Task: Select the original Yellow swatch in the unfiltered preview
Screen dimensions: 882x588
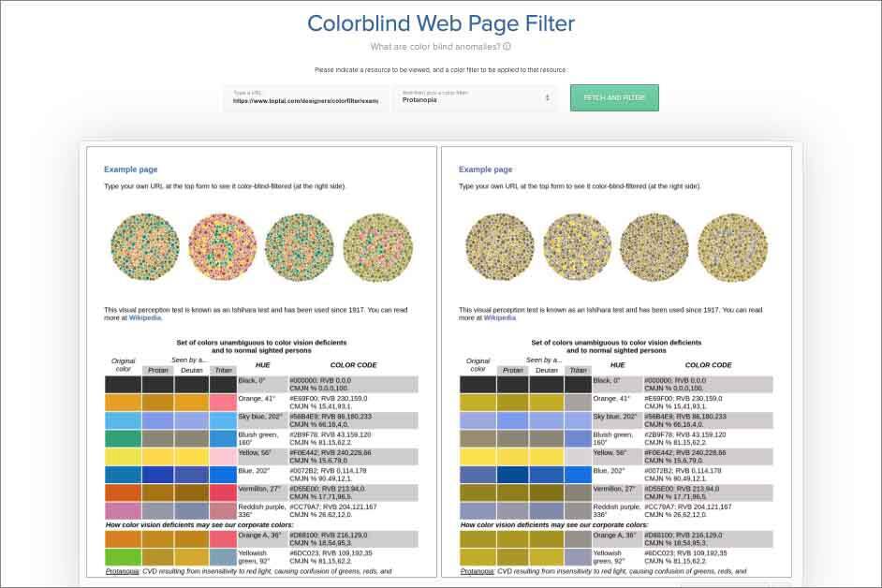Action: [x=123, y=456]
